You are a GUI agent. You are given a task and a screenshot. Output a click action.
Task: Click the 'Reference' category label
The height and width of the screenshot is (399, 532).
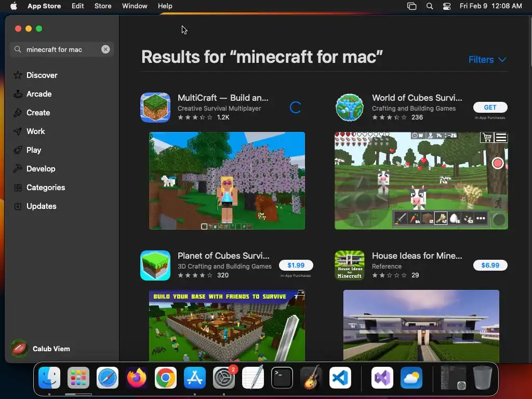pyautogui.click(x=387, y=267)
